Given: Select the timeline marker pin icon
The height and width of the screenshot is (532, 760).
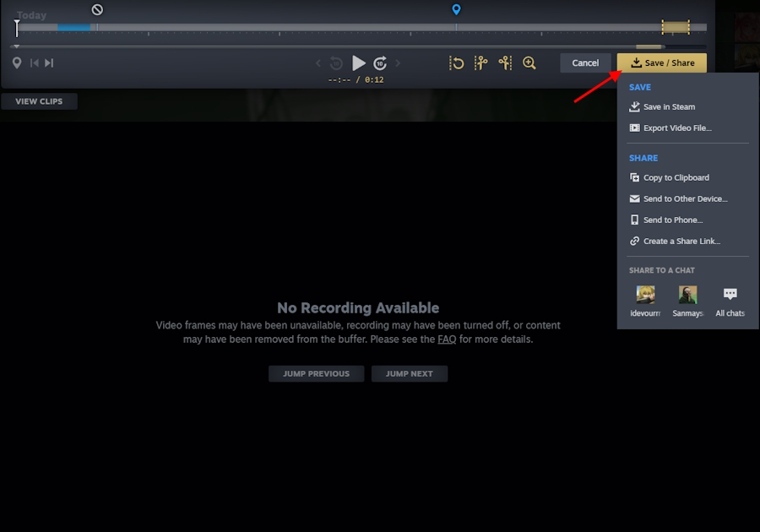Looking at the screenshot, I should 17,62.
